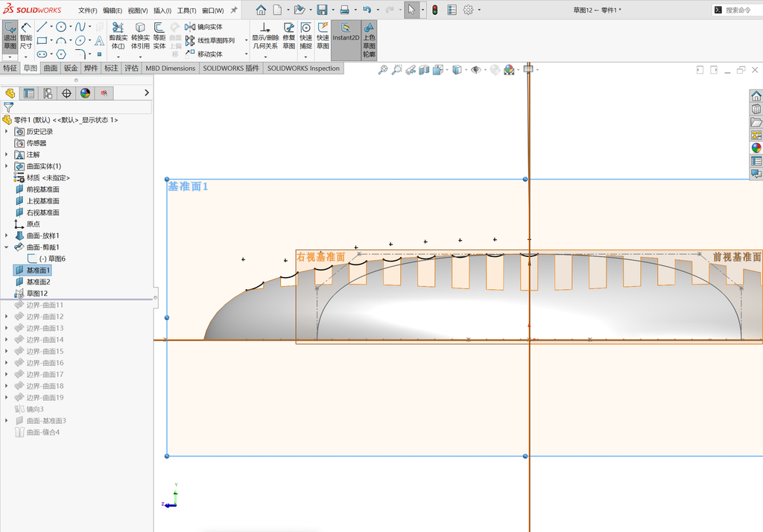
Task: Select the Circle sketch tool
Action: coord(61,27)
